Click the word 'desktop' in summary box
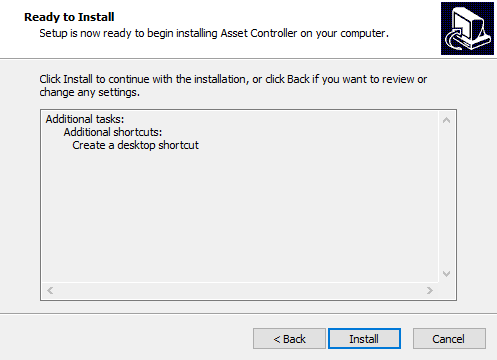 coord(136,146)
